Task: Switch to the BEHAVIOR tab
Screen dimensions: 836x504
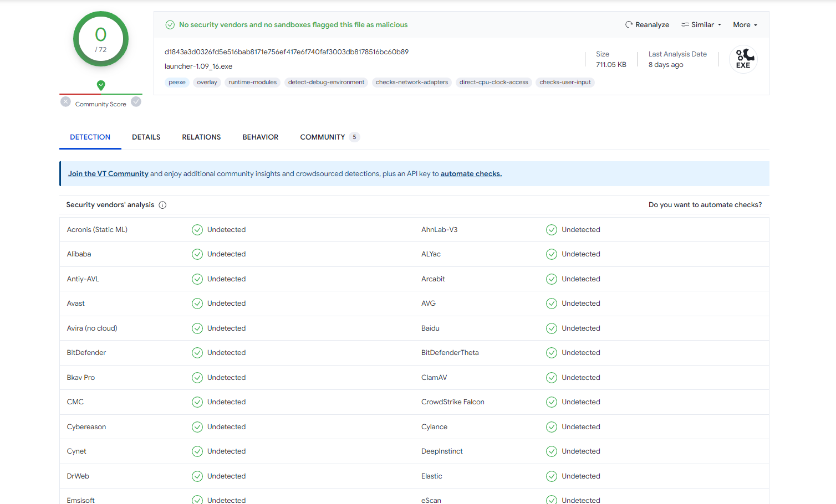Action: point(261,137)
